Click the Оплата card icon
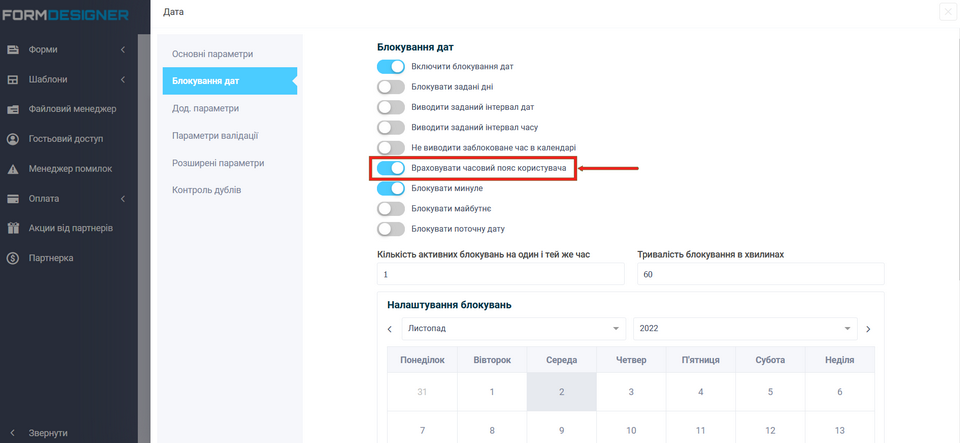 pyautogui.click(x=13, y=198)
